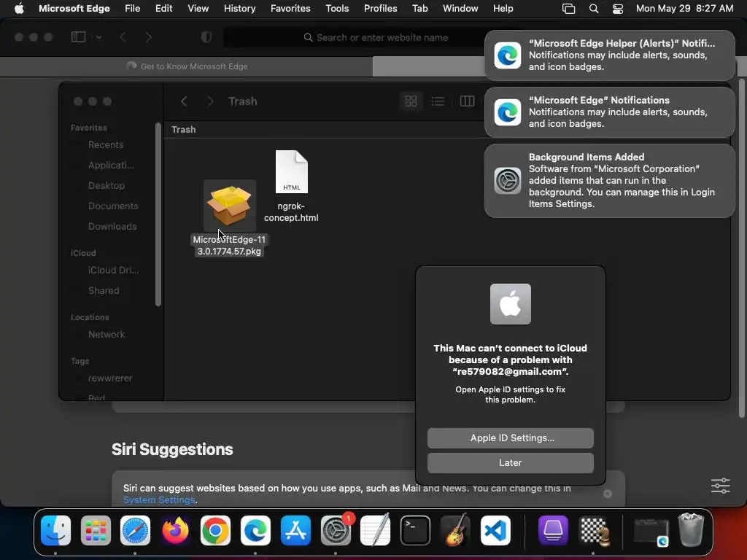747x560 pixels.
Task: Switch Finder to list view
Action: pyautogui.click(x=438, y=101)
